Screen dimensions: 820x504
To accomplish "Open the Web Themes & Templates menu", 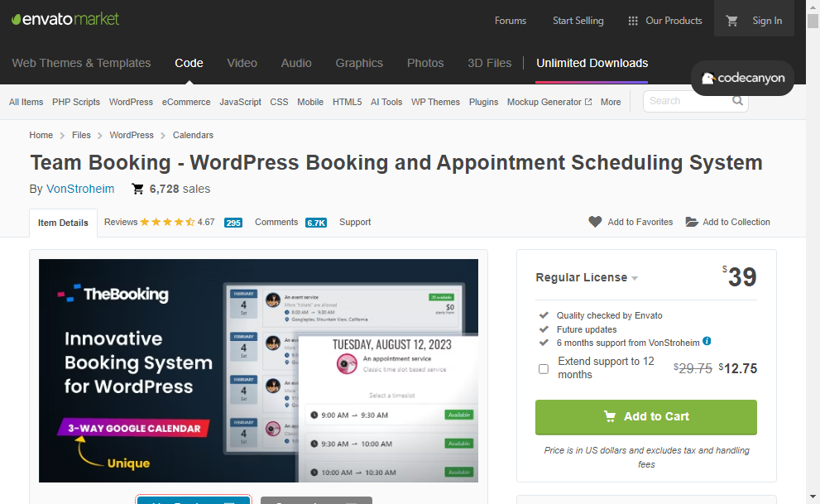I will point(82,63).
